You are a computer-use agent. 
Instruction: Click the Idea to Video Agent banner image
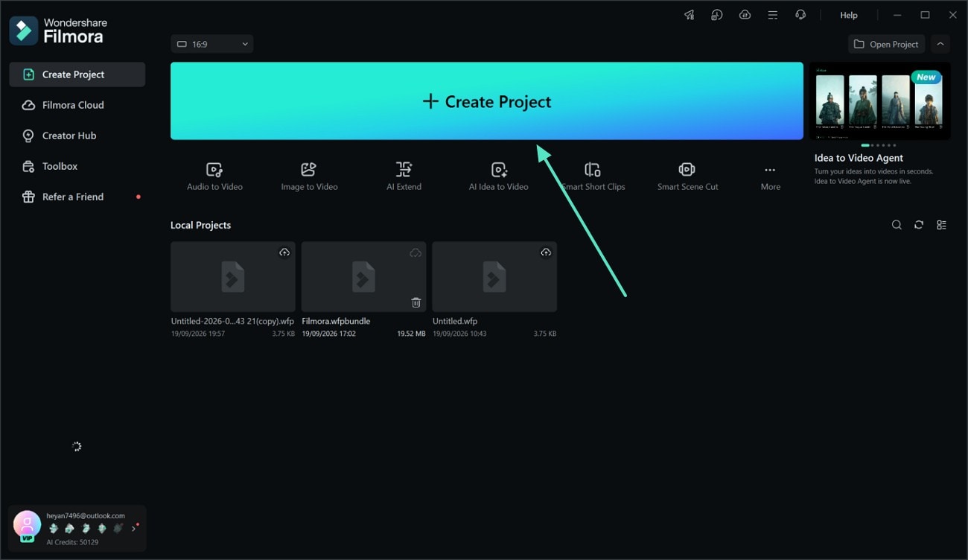click(879, 101)
